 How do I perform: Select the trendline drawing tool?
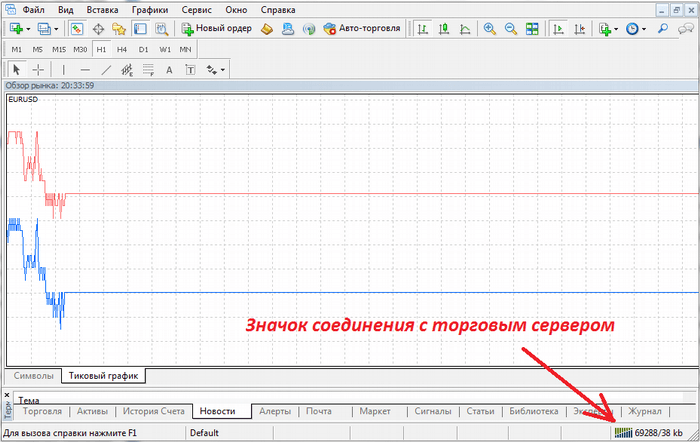pos(106,69)
